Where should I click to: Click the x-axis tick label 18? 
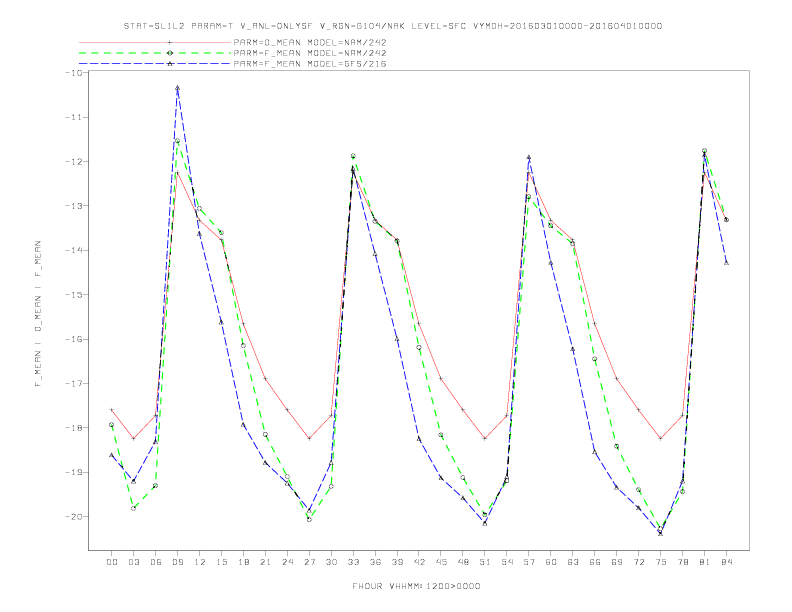pos(243,562)
